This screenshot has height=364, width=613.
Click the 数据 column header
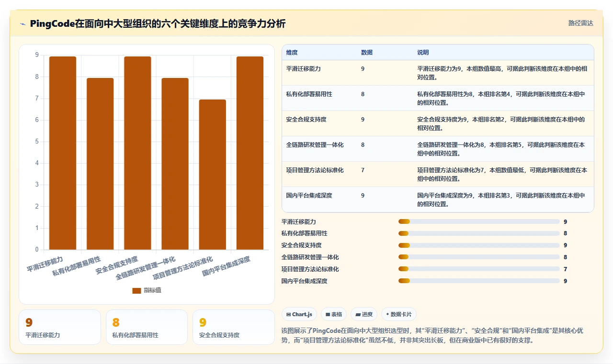[x=367, y=53]
